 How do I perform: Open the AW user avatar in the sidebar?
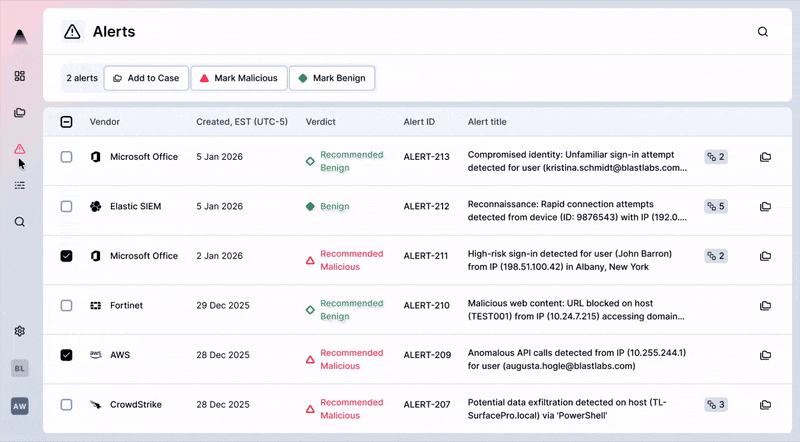(20, 406)
